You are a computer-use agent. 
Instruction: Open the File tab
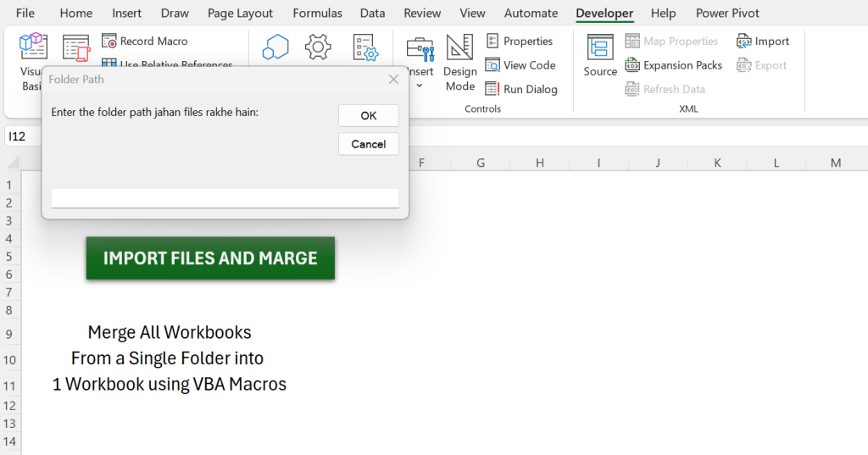(25, 14)
